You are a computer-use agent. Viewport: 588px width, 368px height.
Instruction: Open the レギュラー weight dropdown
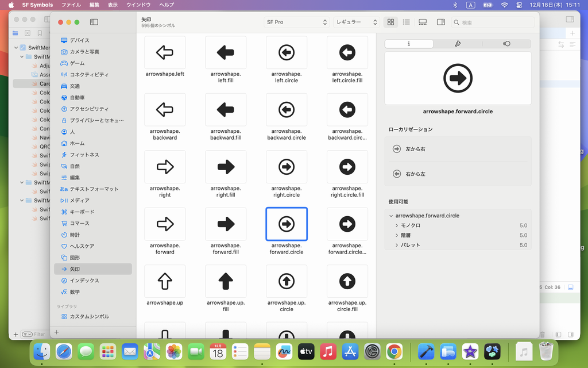pos(357,22)
